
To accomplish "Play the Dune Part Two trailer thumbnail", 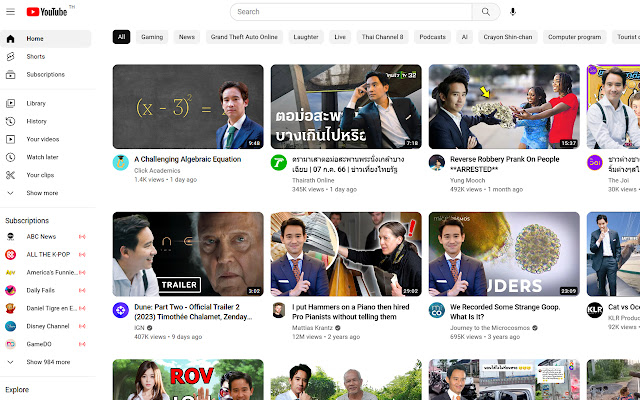I will click(188, 254).
